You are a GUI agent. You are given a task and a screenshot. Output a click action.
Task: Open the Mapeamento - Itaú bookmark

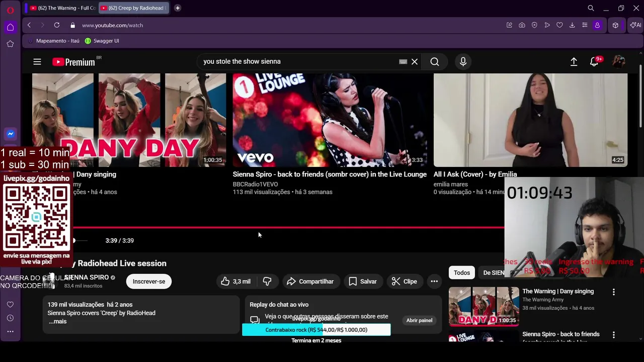coord(54,41)
